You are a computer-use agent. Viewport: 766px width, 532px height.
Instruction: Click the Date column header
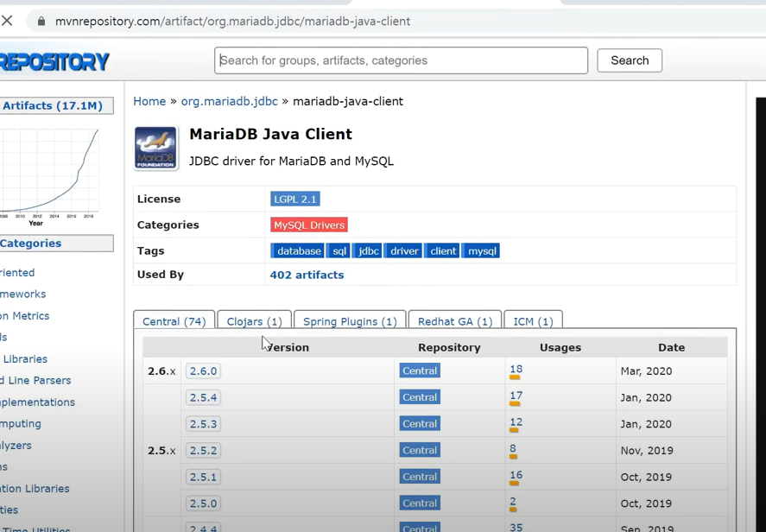[671, 347]
